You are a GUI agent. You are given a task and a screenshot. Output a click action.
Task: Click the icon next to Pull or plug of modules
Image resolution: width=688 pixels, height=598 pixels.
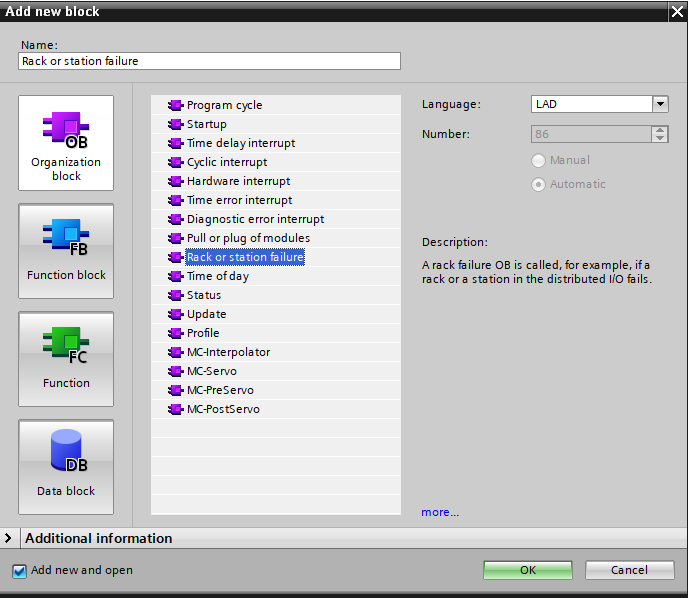(176, 238)
